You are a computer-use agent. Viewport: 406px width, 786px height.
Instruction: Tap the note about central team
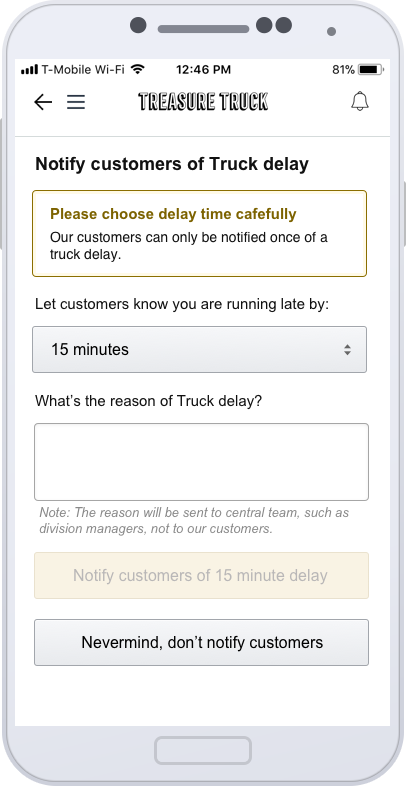(194, 520)
